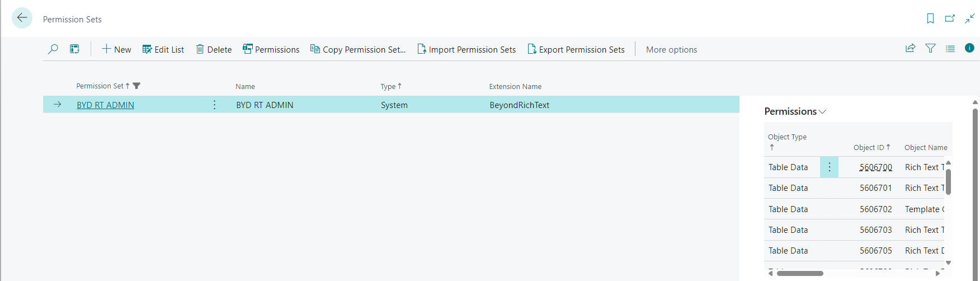Screen dimensions: 980x281
Task: Click the analysis view icon beside search
Action: 74,49
